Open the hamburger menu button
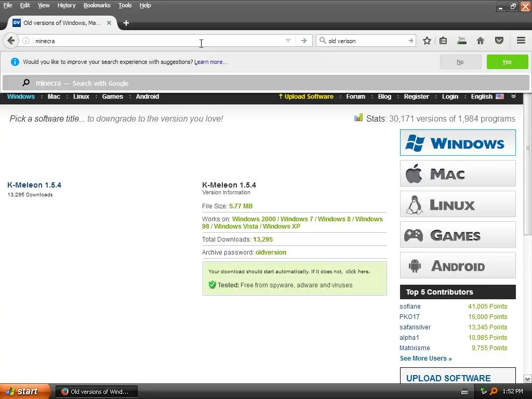The height and width of the screenshot is (399, 532). point(521,41)
